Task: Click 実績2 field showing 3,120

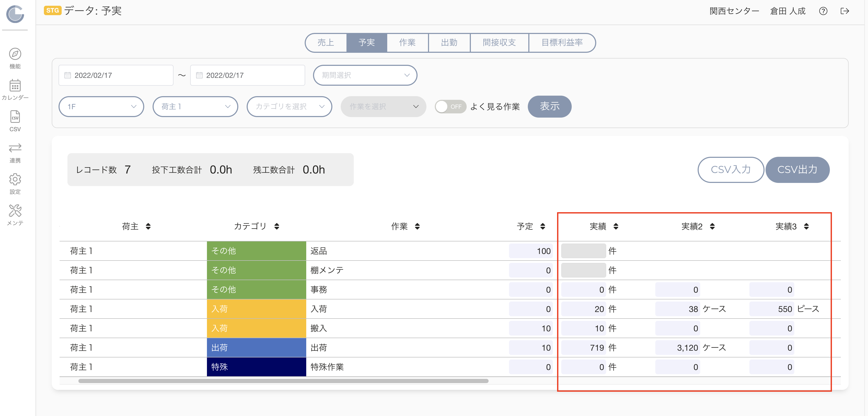Action: [x=678, y=348]
